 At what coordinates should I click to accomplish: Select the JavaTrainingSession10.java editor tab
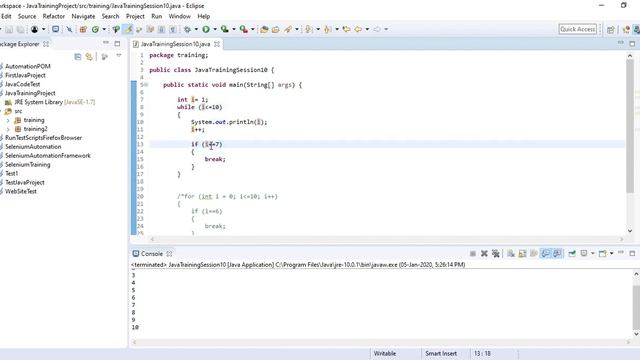click(x=176, y=44)
